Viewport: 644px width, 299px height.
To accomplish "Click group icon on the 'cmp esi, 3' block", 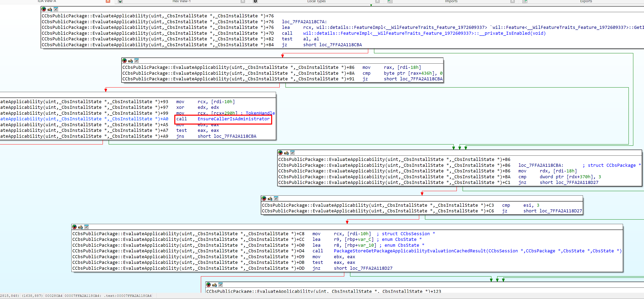I will [276, 198].
